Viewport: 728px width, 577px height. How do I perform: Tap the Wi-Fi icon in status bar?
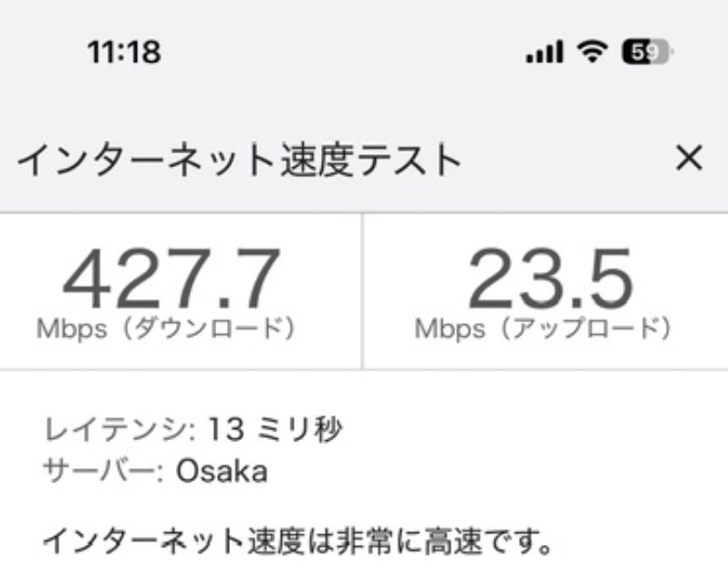[593, 53]
